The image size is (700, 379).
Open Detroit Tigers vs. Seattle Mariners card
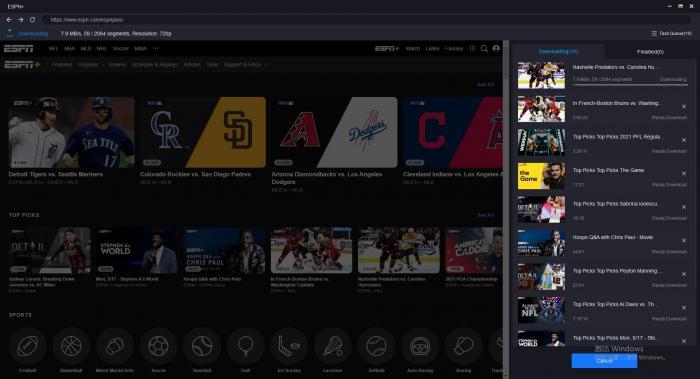(x=71, y=132)
